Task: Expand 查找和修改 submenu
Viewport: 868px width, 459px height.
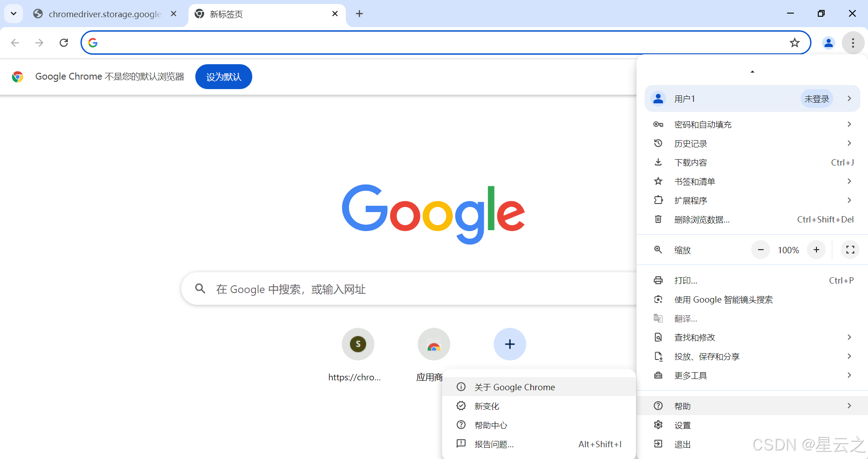Action: 752,337
